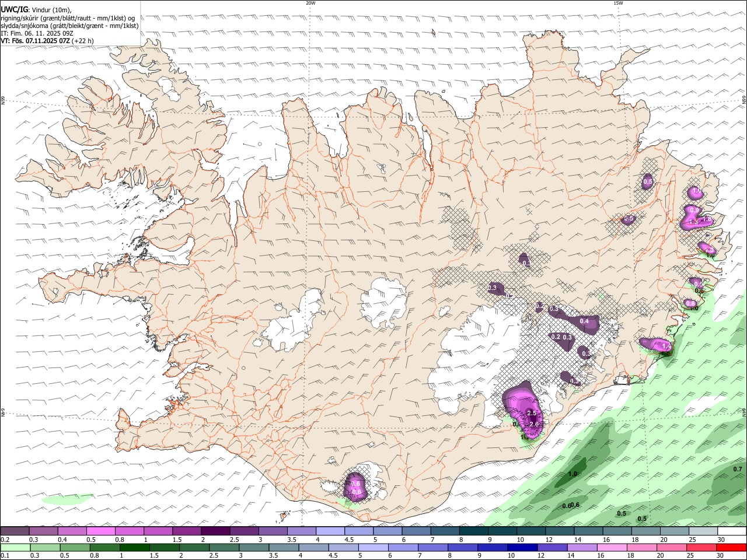Screen dimensions: 747x560
Task: Select upper legend swatch between 0.2 and 0.3
Action: click(15, 531)
